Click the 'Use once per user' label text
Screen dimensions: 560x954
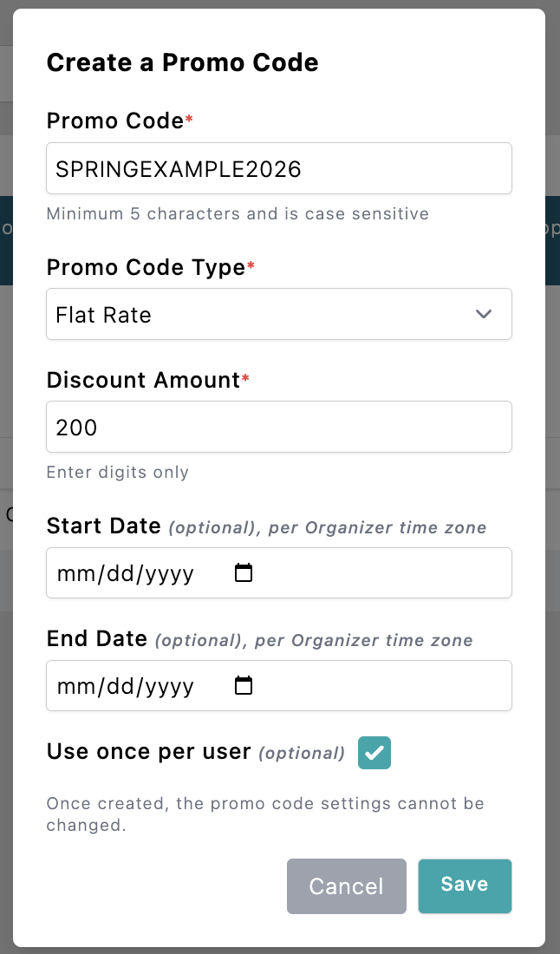(148, 752)
